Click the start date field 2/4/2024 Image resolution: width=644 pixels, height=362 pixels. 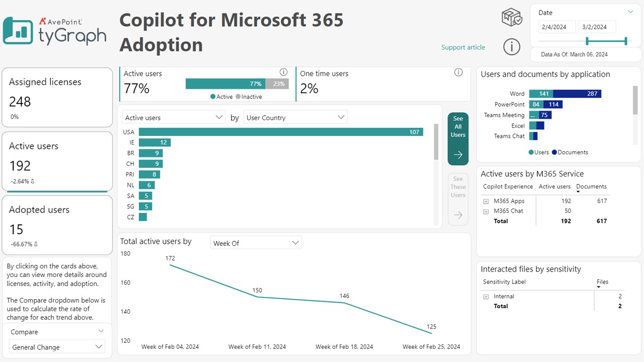[557, 27]
